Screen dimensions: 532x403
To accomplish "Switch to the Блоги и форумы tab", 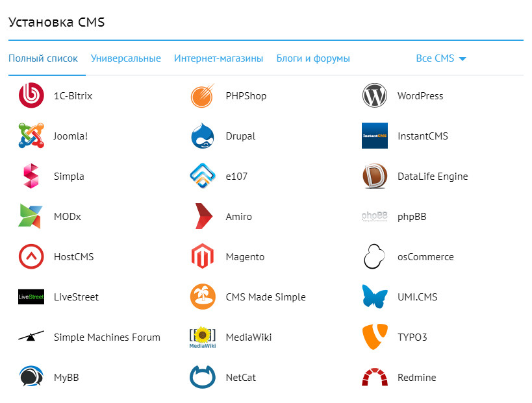I will (x=313, y=58).
